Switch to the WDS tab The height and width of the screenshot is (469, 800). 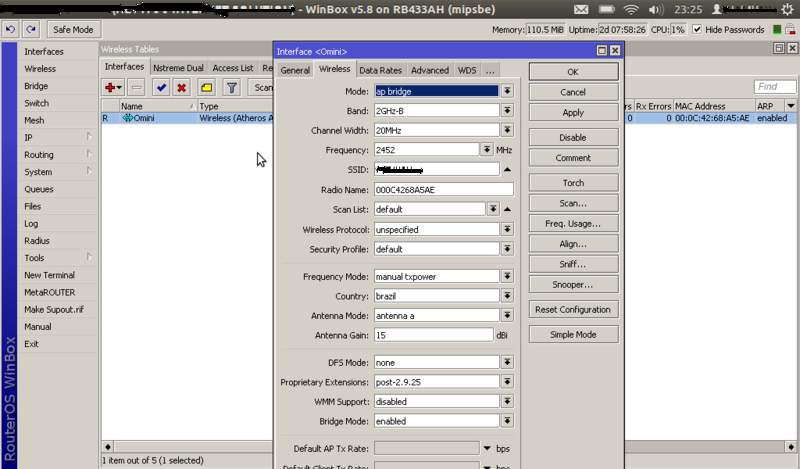click(467, 70)
